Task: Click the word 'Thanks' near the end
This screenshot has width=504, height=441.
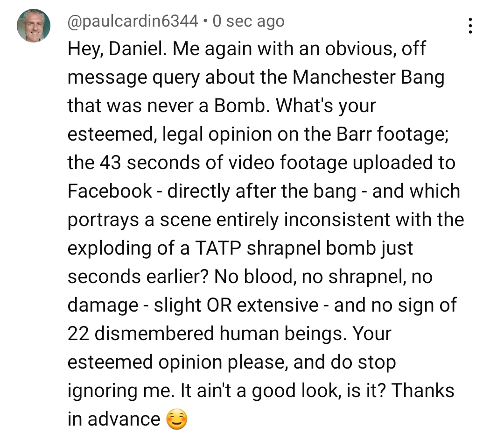Action: point(423,391)
